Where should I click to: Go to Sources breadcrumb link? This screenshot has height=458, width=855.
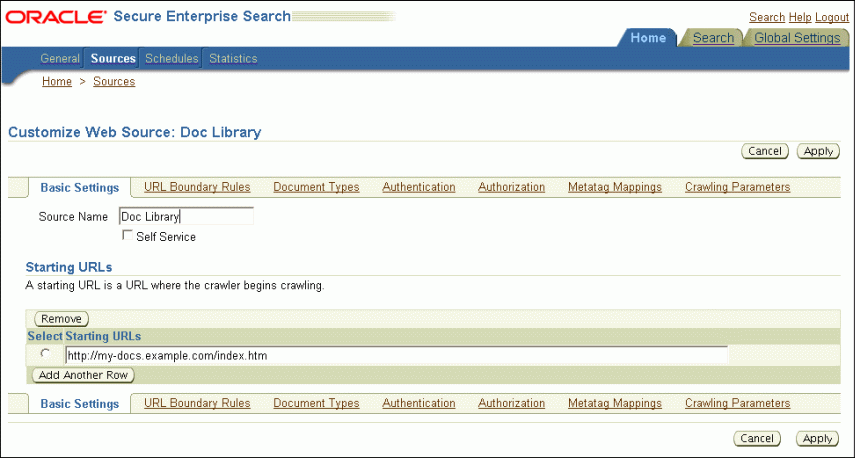[114, 82]
